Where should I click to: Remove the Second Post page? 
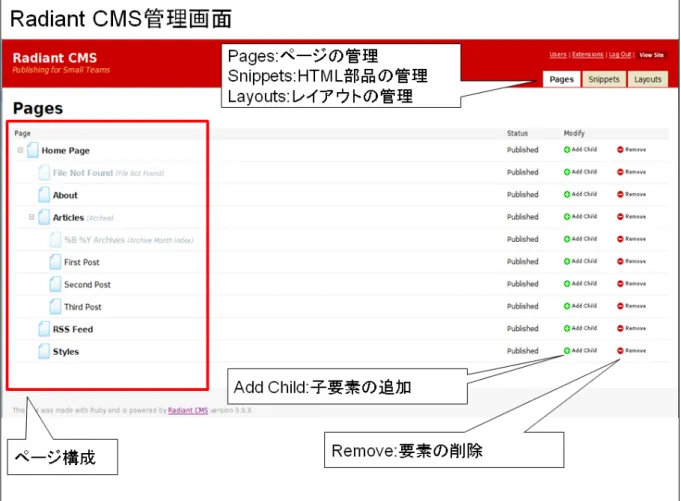[631, 284]
